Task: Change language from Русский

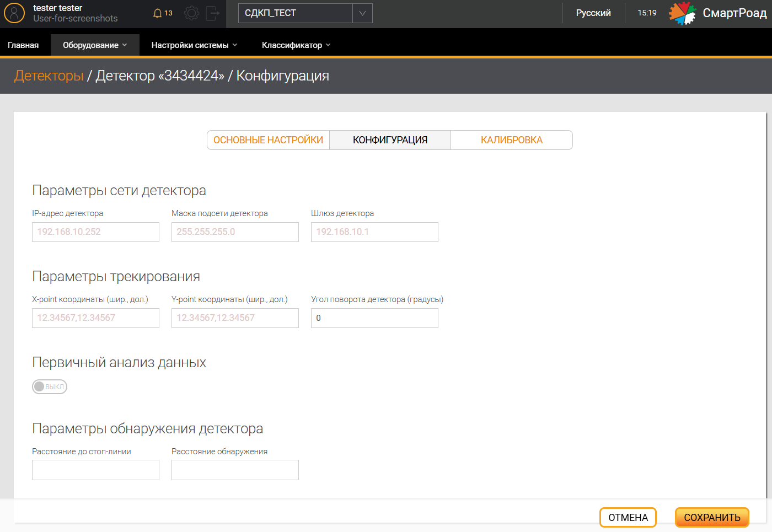Action: 593,13
